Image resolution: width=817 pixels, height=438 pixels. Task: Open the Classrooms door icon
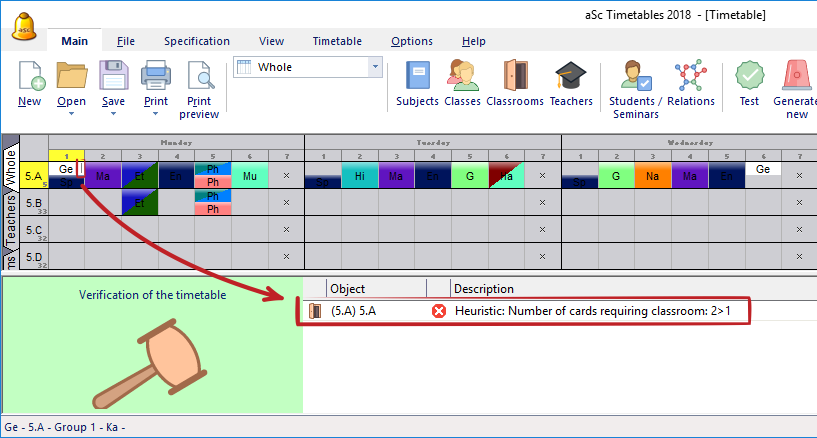[x=515, y=77]
